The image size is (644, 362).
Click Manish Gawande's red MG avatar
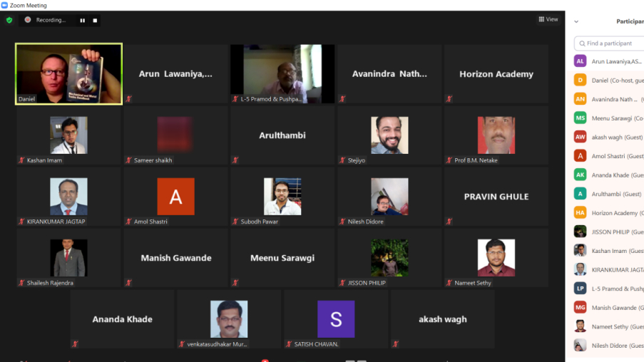[x=580, y=307]
